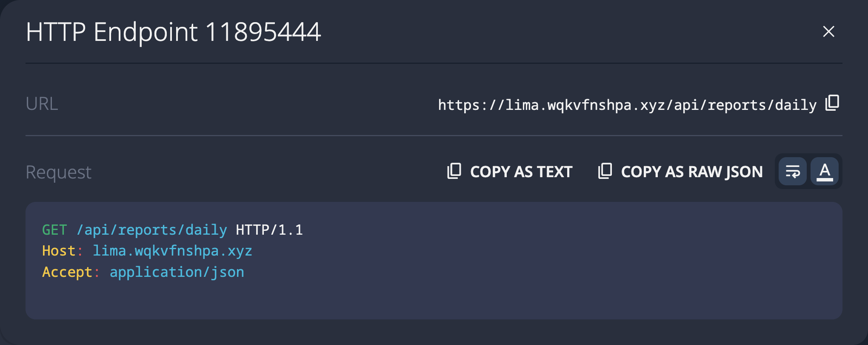Image resolution: width=868 pixels, height=345 pixels.
Task: Click the clipboard icon at the far right of URL row
Action: tap(832, 103)
